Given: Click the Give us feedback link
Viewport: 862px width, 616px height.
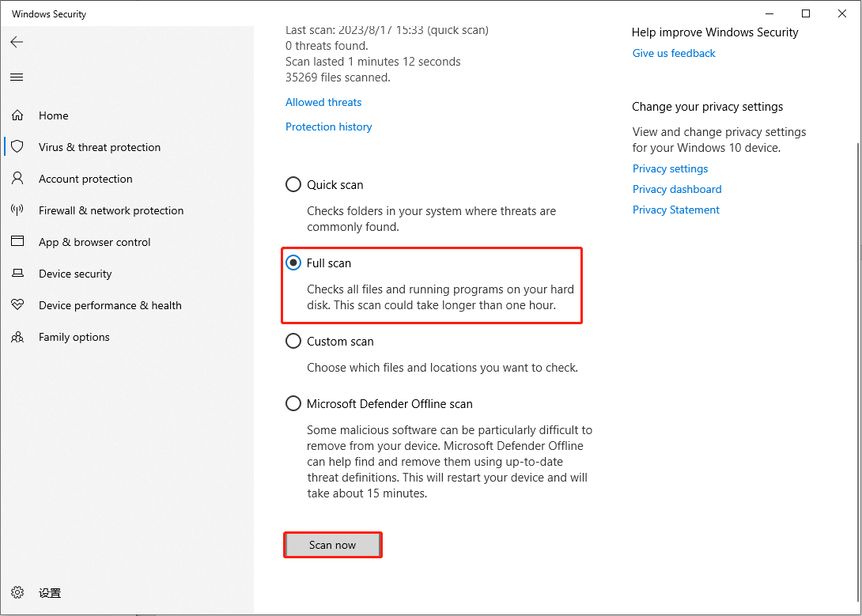Looking at the screenshot, I should (674, 53).
